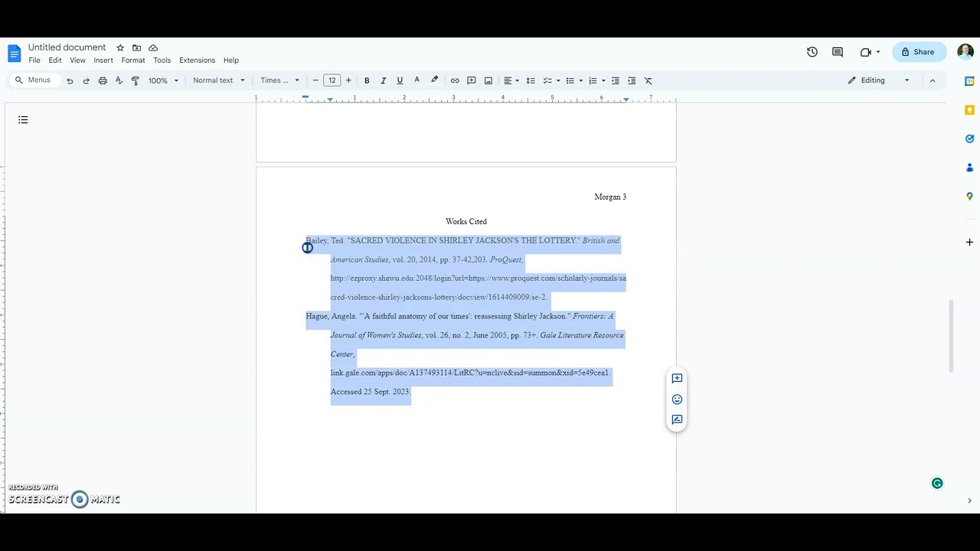980x551 pixels.
Task: Open Google Calendar in the side panel
Action: 969,81
